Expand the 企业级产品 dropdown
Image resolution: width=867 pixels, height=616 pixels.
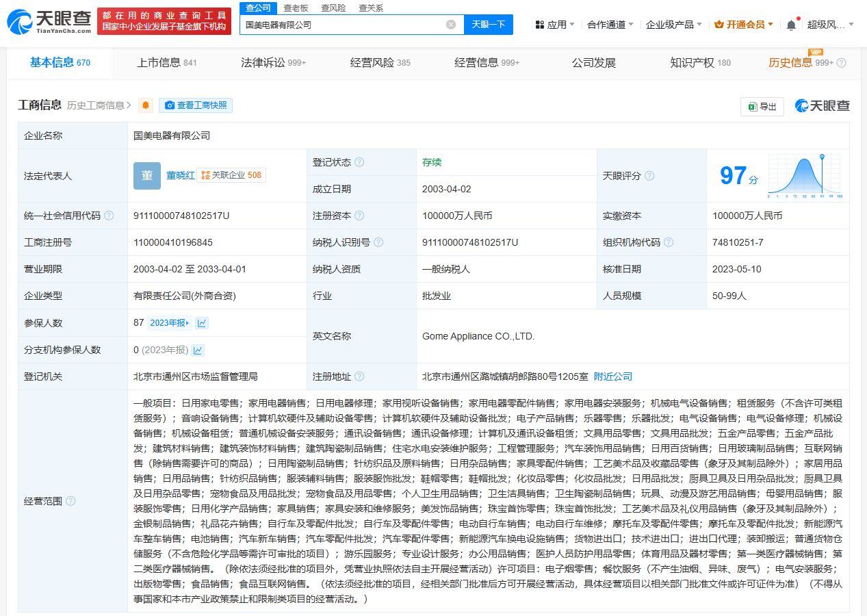[x=673, y=25]
